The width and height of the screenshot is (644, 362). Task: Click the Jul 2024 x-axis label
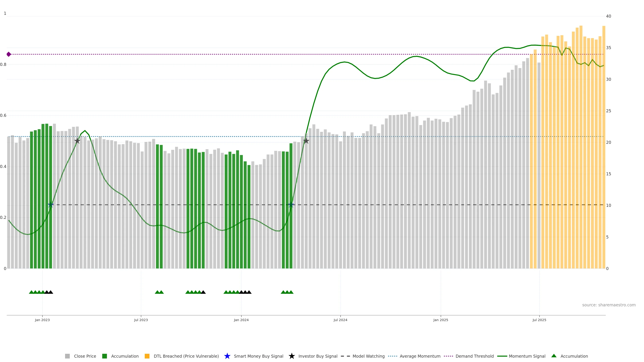(340, 320)
